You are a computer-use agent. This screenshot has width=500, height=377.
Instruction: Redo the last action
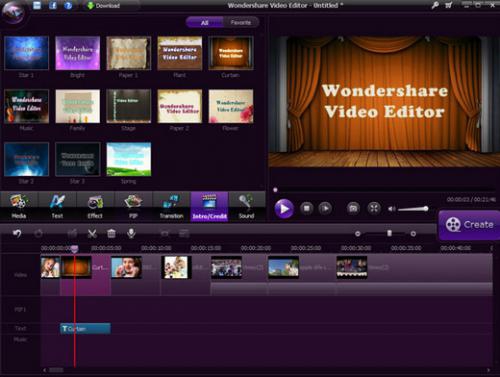coord(38,233)
